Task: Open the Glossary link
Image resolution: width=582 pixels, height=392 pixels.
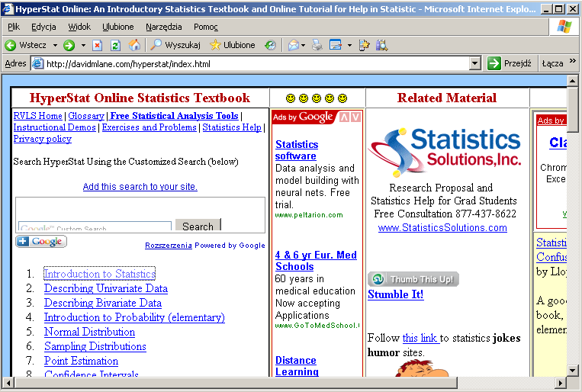Action: click(86, 116)
